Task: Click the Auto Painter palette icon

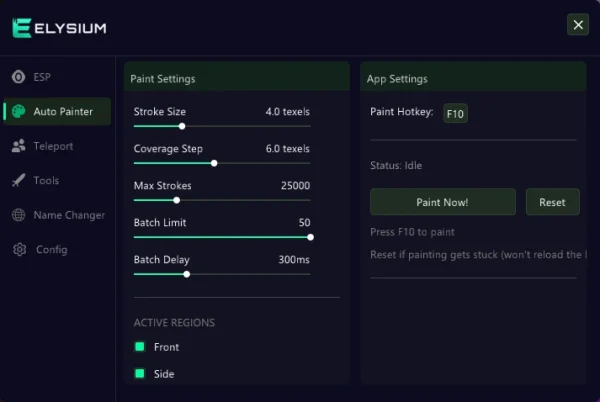Action: [x=18, y=111]
